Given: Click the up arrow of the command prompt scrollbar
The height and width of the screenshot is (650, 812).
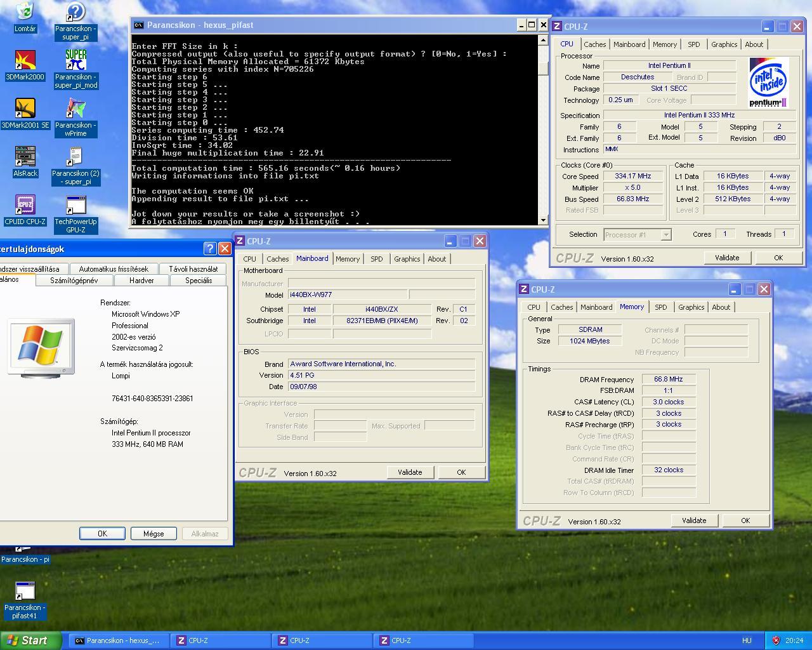Looking at the screenshot, I should [x=543, y=40].
